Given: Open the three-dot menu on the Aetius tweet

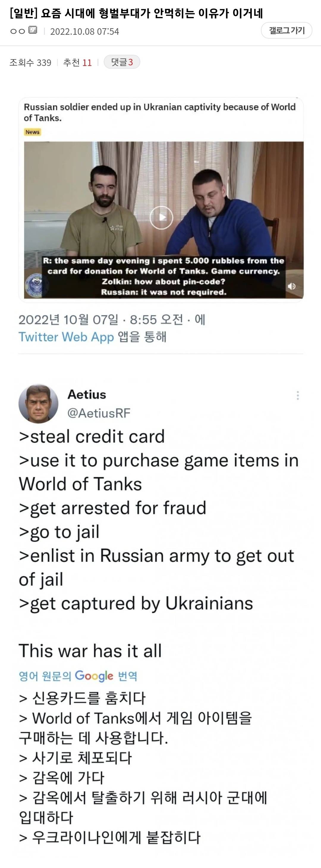Looking at the screenshot, I should point(298,395).
